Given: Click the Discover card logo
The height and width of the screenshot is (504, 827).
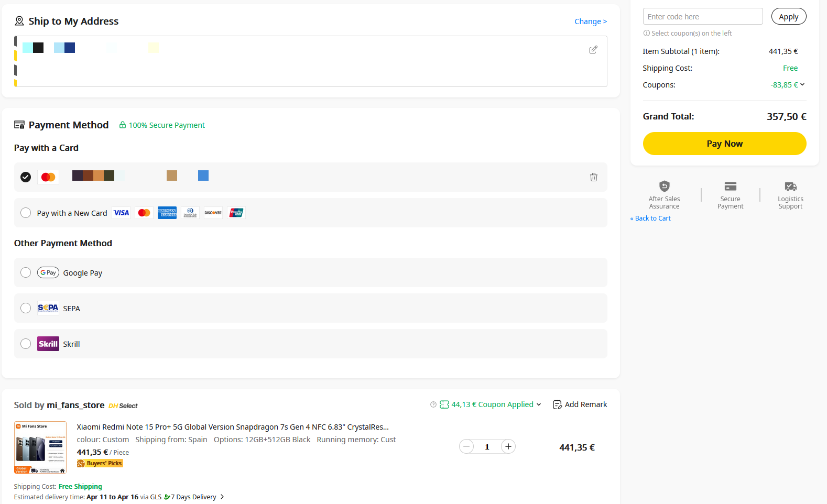Looking at the screenshot, I should pos(213,213).
